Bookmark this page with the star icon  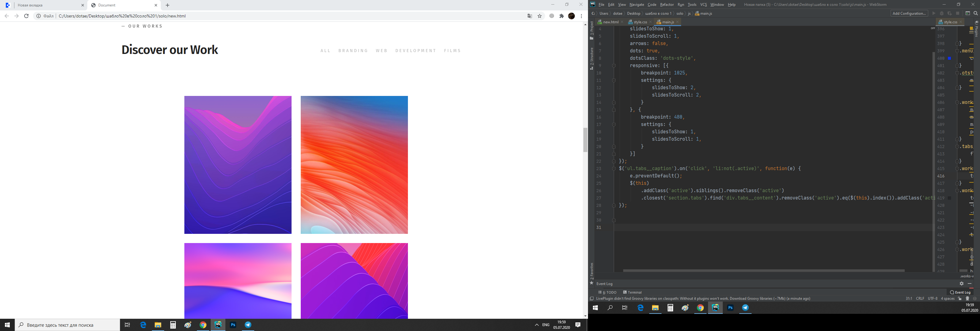pos(539,16)
